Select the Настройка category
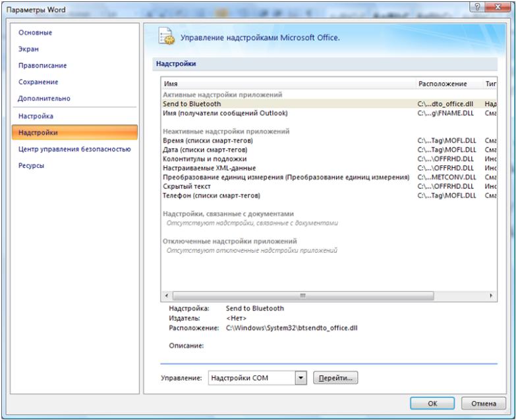 [36, 116]
